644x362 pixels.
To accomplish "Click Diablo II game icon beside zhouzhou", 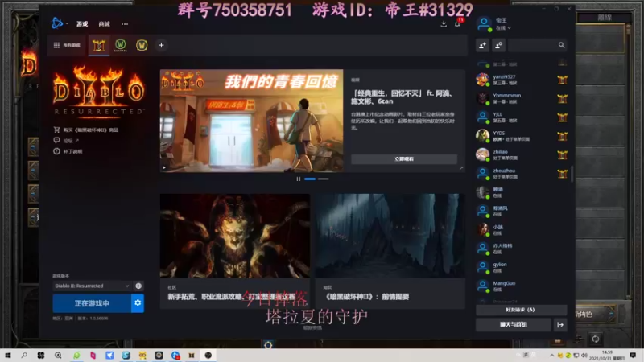I will point(562,174).
